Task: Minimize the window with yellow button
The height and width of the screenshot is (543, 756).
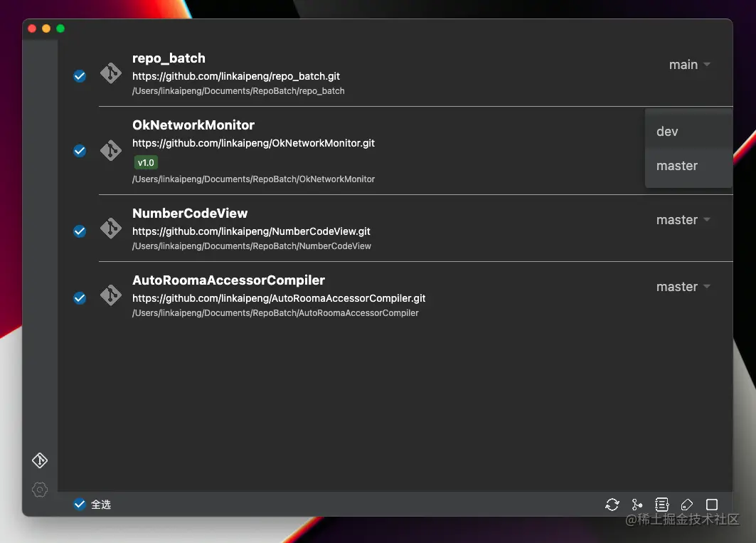Action: tap(46, 28)
